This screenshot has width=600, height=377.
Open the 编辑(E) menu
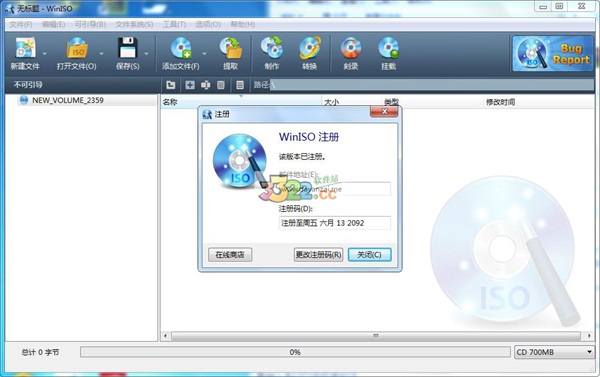click(x=53, y=24)
